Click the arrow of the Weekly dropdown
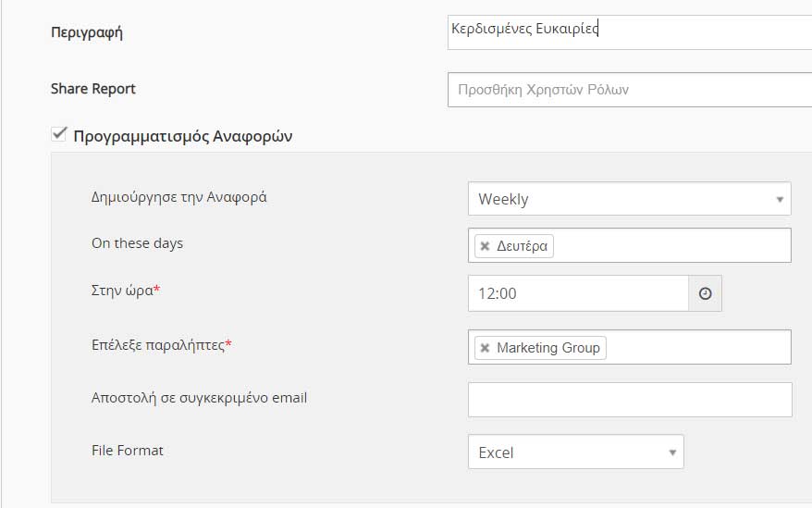This screenshot has height=508, width=812. tap(780, 199)
